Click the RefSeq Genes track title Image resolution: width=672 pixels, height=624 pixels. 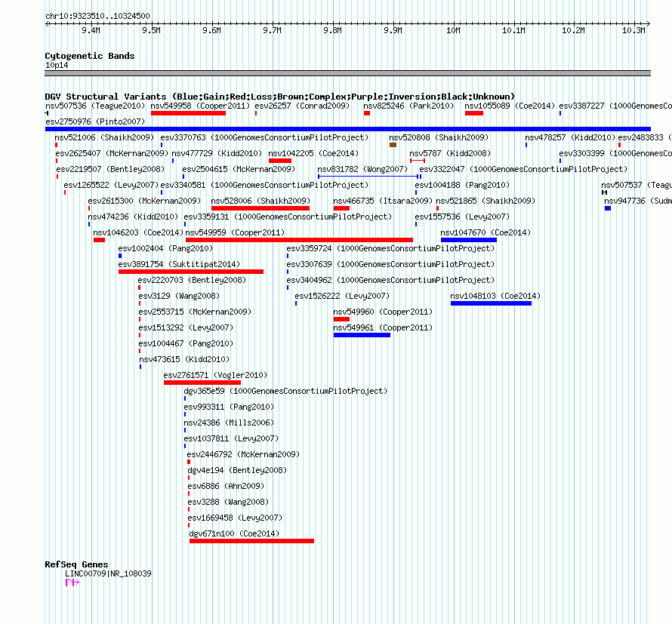click(x=76, y=564)
